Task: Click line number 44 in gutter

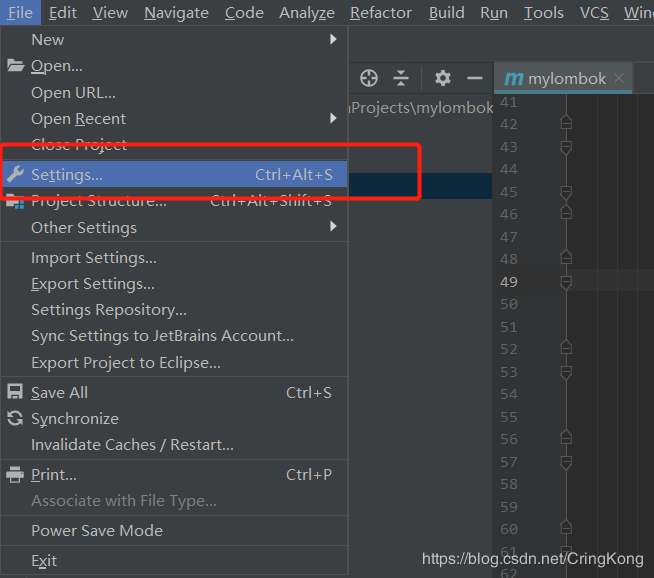Action: [x=509, y=169]
